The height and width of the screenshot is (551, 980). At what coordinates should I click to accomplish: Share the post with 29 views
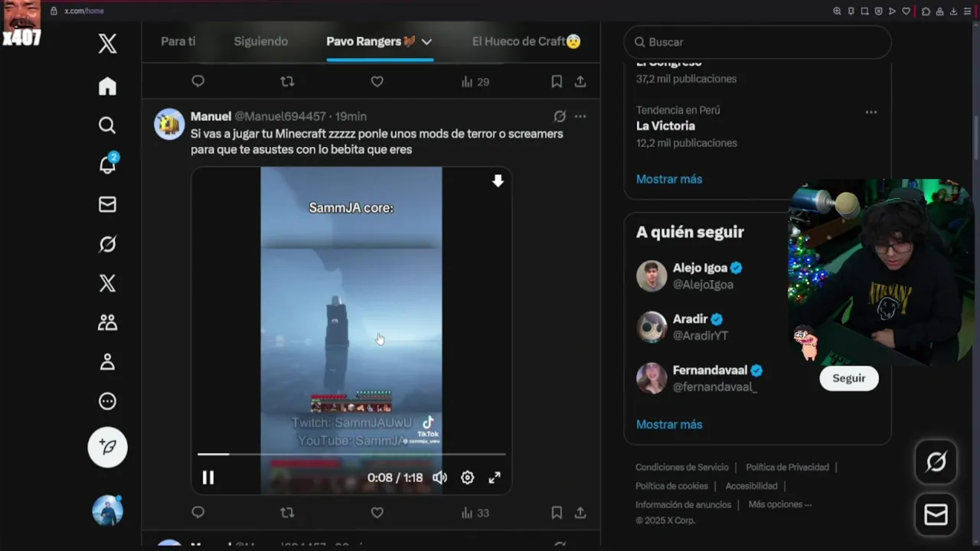pos(580,81)
